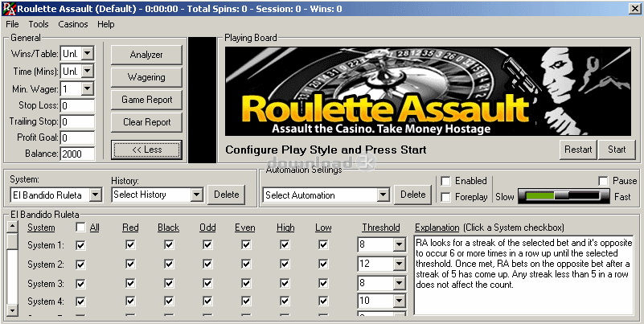The image size is (644, 324).
Task: Click the System column header
Action: point(41,228)
